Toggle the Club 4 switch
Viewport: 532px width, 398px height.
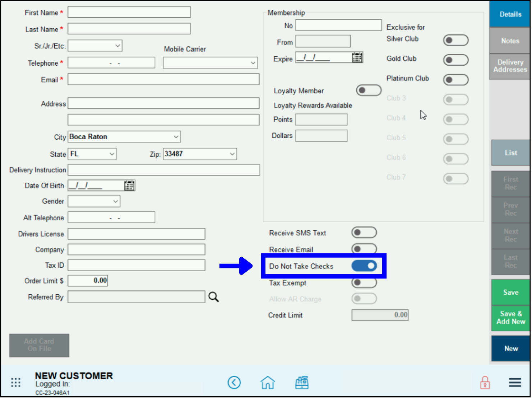[455, 119]
